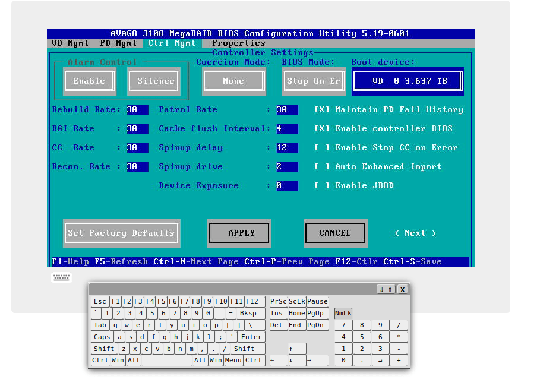Viewport: 540px width, 392px height.
Task: Toggle the Caps key on virtual keyboard
Action: pyautogui.click(x=102, y=337)
